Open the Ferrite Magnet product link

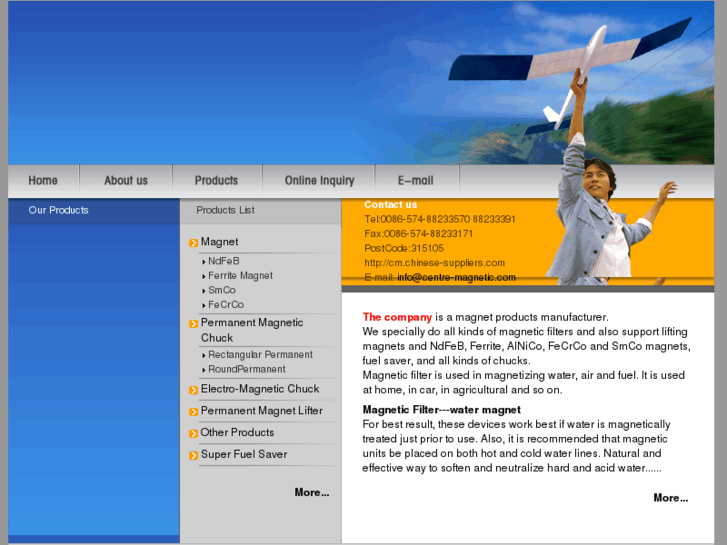tap(240, 276)
